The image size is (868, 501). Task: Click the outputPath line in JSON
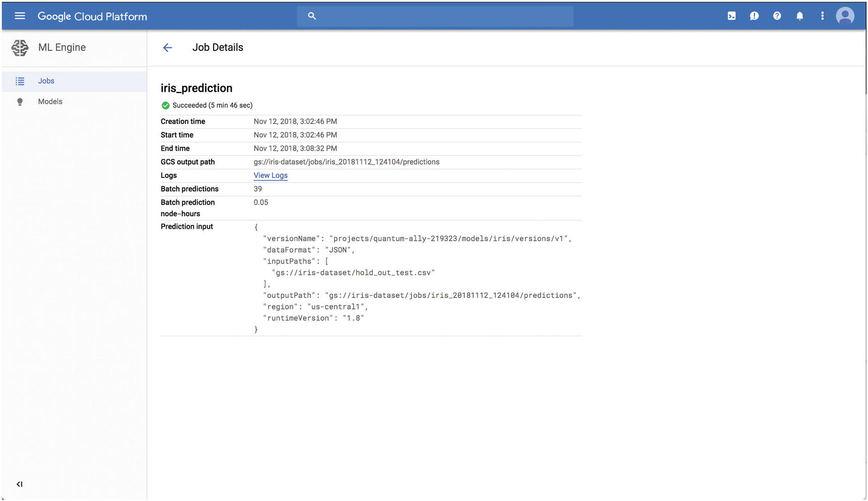pyautogui.click(x=422, y=295)
